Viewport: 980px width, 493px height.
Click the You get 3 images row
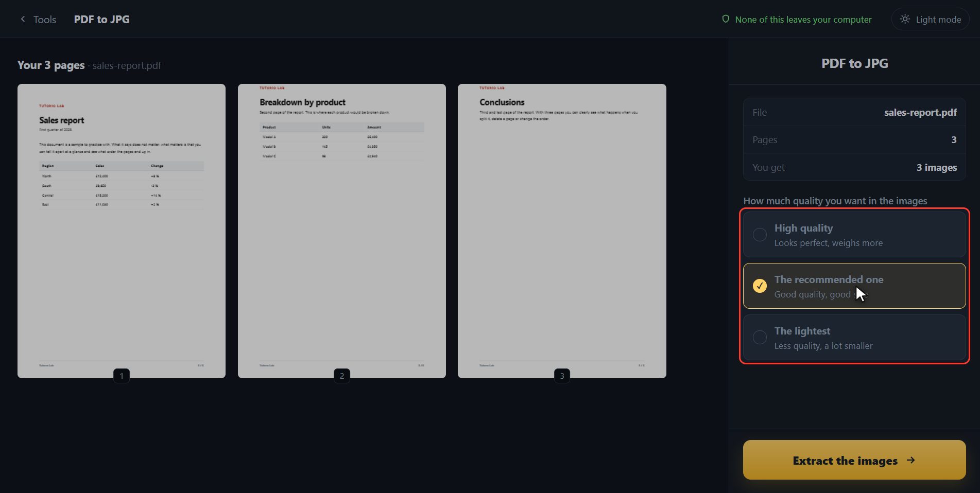tap(854, 167)
